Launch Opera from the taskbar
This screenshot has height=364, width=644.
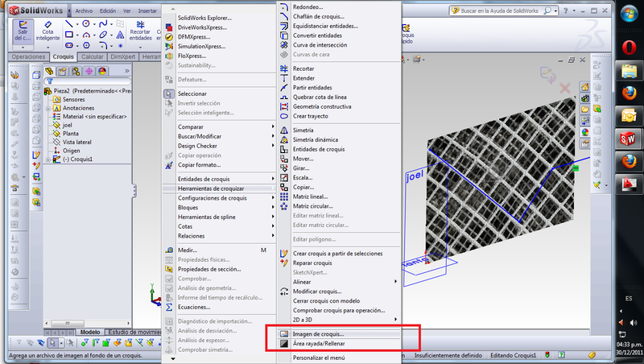coord(629,48)
